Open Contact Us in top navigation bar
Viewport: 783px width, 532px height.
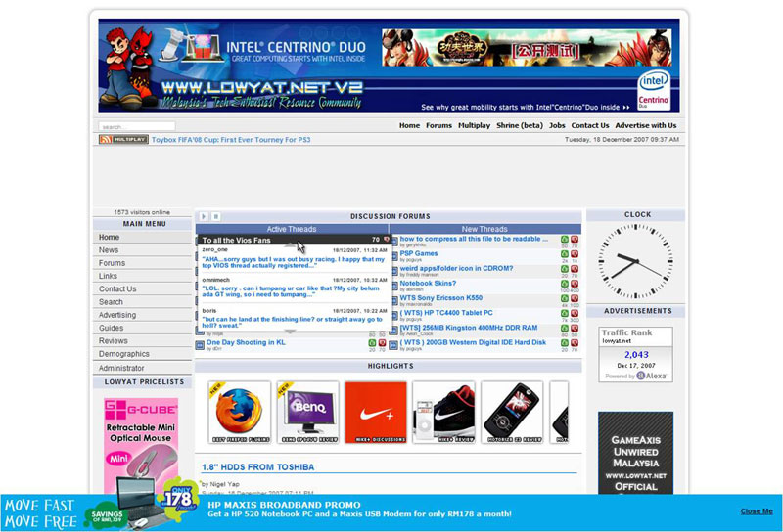590,126
